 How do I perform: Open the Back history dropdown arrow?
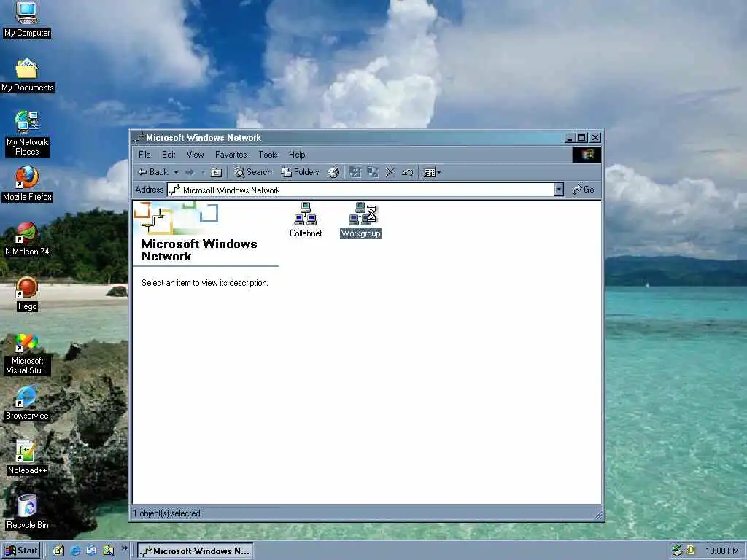coord(176,172)
